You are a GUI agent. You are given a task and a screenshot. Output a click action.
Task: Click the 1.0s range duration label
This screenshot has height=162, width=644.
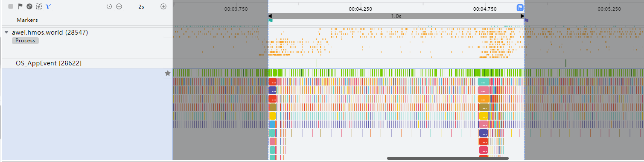point(396,16)
